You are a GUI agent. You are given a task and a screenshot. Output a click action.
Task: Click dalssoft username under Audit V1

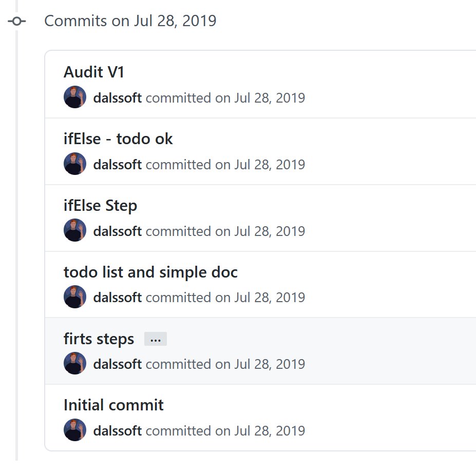118,98
